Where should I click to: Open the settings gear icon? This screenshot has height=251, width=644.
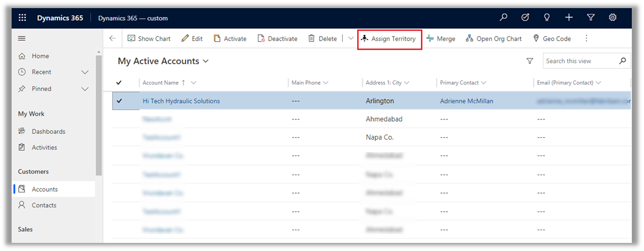[613, 18]
